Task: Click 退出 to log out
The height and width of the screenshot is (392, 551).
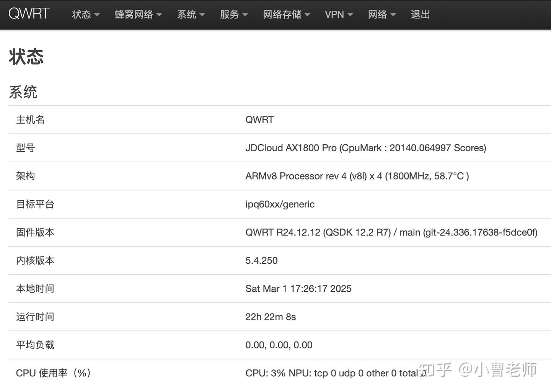Action: pyautogui.click(x=420, y=15)
